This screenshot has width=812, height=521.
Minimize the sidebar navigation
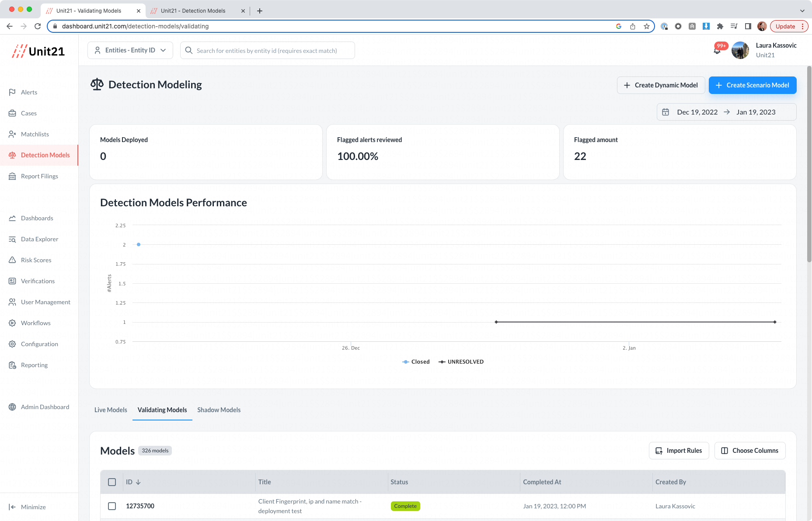[x=27, y=507]
